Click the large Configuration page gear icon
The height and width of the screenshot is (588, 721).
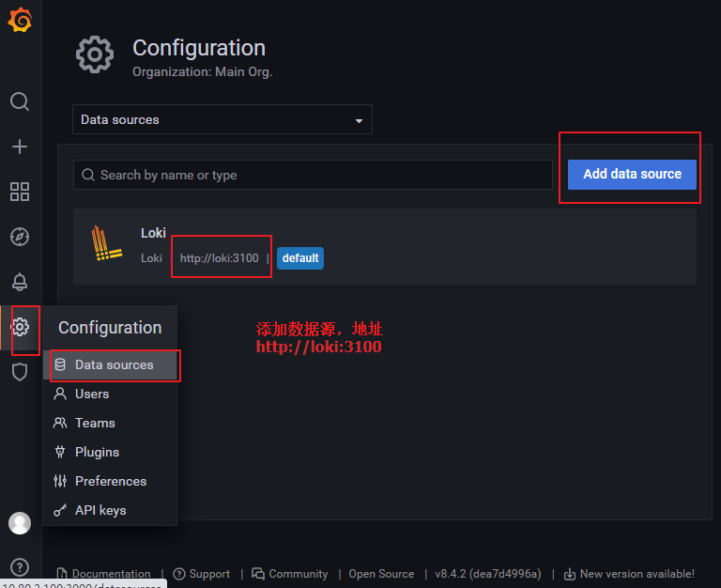click(95, 54)
